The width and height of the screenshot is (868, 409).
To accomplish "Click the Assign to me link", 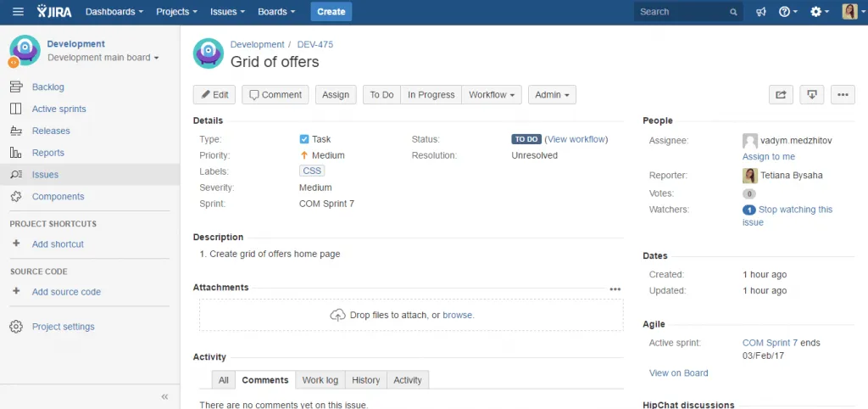I will coord(768,157).
